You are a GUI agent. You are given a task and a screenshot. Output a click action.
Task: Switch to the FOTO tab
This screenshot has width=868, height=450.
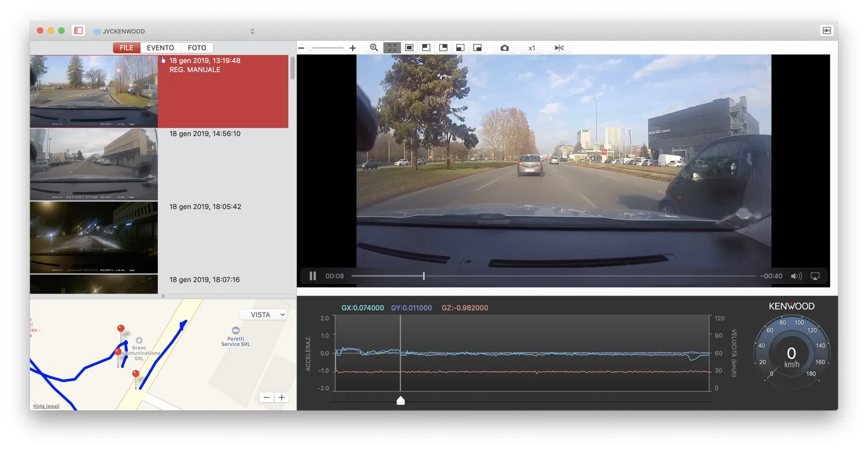[197, 48]
